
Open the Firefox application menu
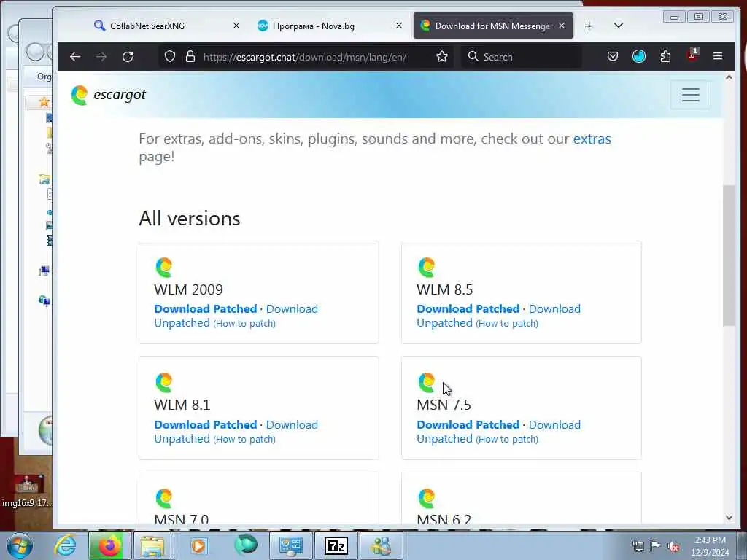coord(718,56)
